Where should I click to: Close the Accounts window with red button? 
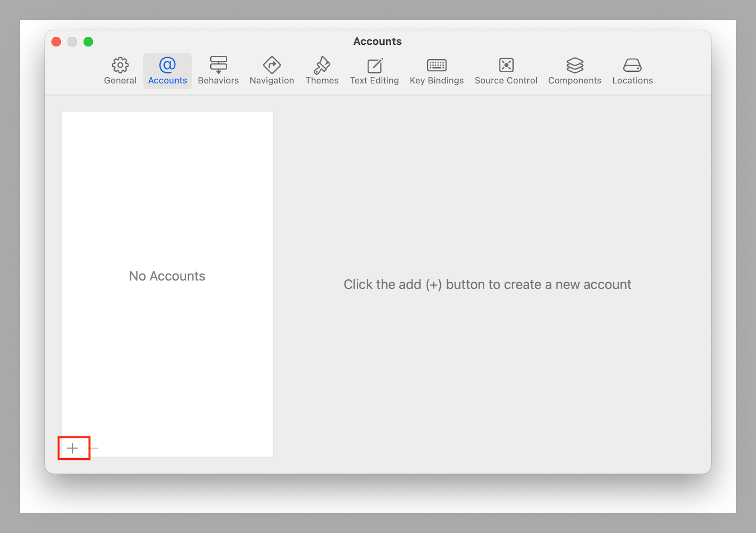pos(56,42)
